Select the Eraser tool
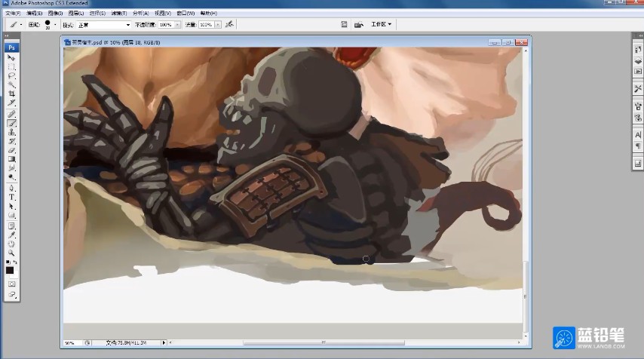The image size is (644, 359). (x=11, y=150)
